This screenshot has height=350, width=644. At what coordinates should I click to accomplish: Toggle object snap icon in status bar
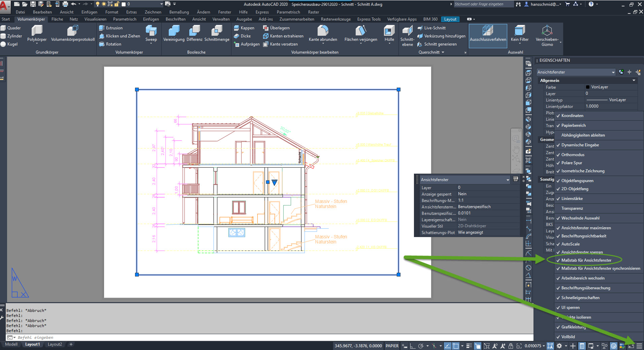(456, 346)
